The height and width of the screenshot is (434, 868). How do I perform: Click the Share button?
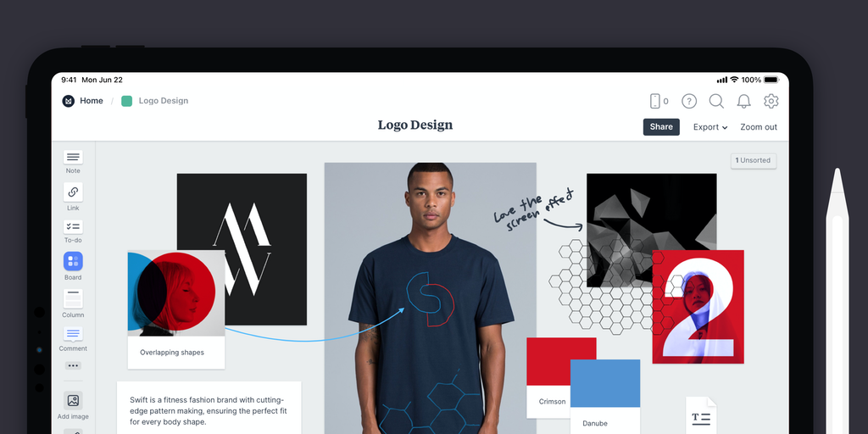pyautogui.click(x=661, y=127)
